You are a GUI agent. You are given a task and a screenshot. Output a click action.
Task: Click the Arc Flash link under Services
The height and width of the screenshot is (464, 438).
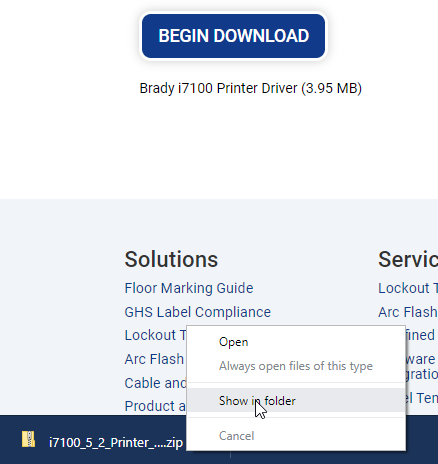click(x=408, y=312)
